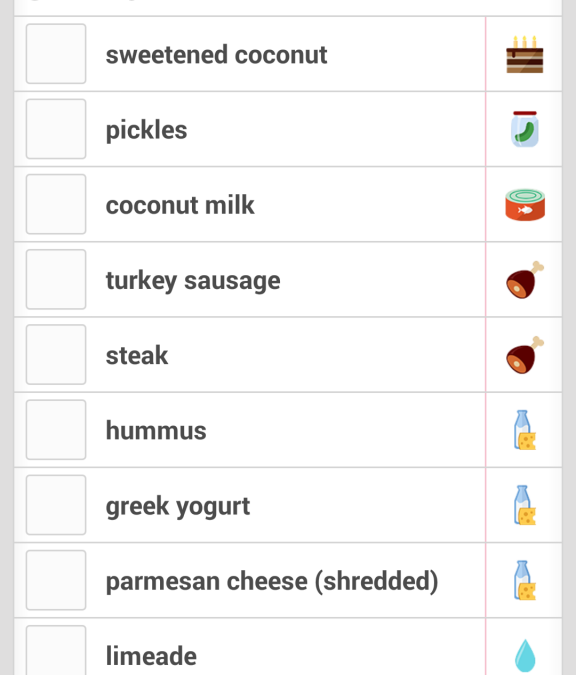The height and width of the screenshot is (675, 576).
Task: Check off hummus from the list
Action: pyautogui.click(x=56, y=430)
